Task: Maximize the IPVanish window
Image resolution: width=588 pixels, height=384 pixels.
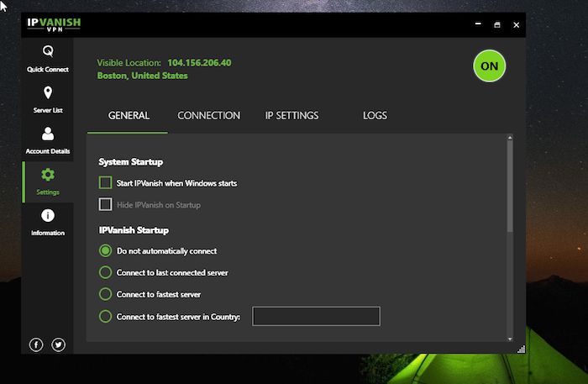Action: point(497,24)
